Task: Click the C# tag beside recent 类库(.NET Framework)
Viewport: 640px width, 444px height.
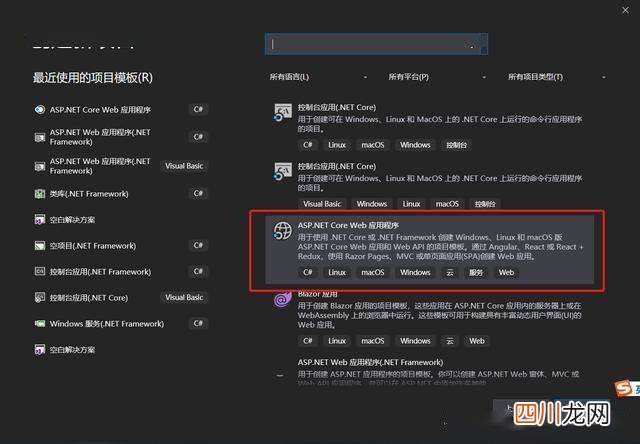Action: 198,193
